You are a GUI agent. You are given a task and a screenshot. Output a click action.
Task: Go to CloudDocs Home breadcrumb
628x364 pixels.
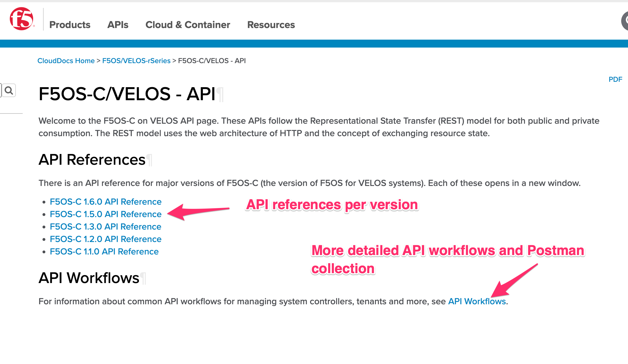coord(66,61)
